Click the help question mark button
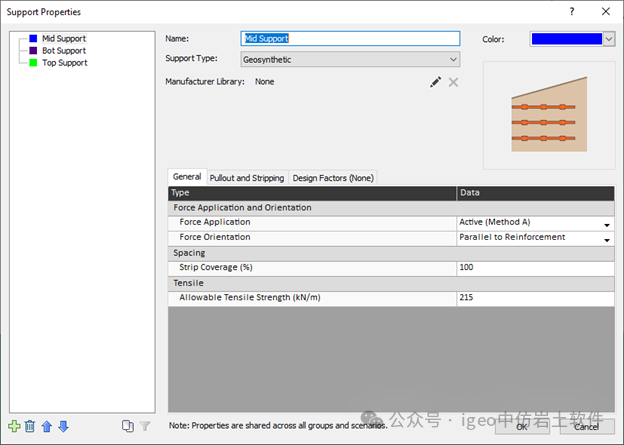The height and width of the screenshot is (445, 624). tap(572, 11)
